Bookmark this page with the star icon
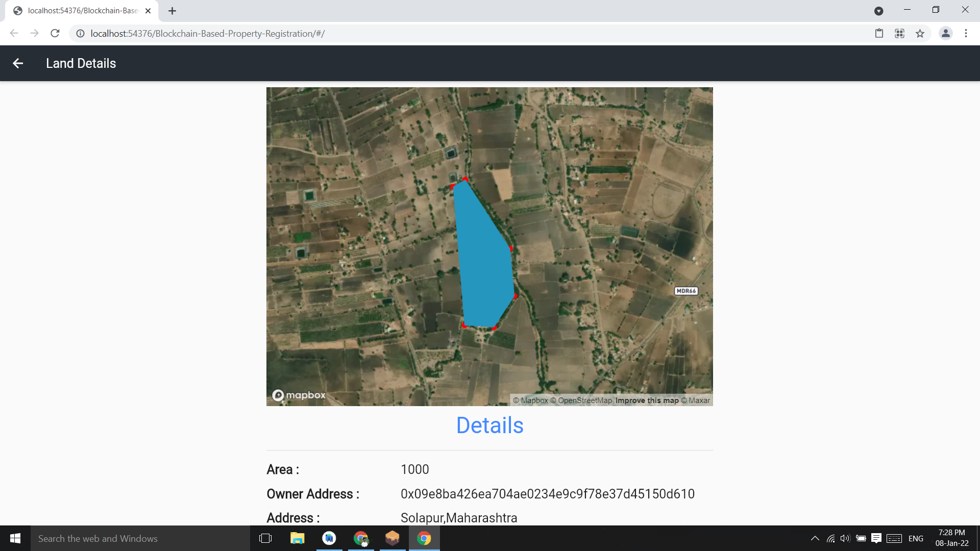Viewport: 980px width, 551px height. [x=920, y=34]
